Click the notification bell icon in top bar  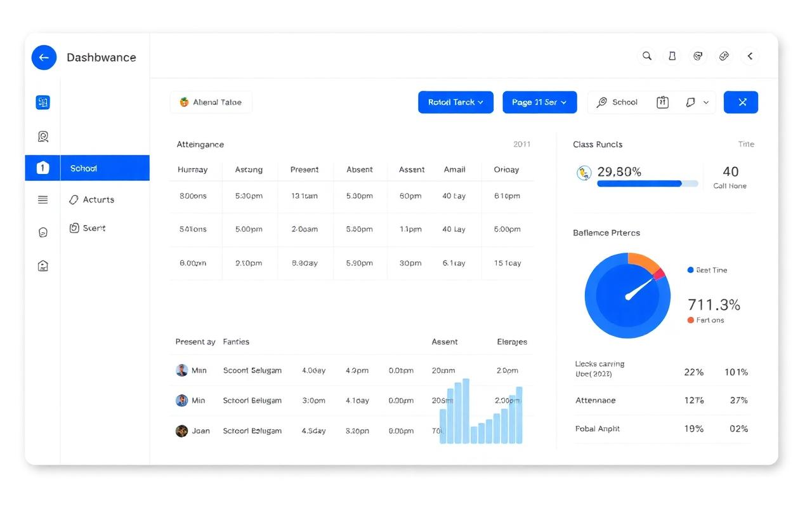[672, 56]
